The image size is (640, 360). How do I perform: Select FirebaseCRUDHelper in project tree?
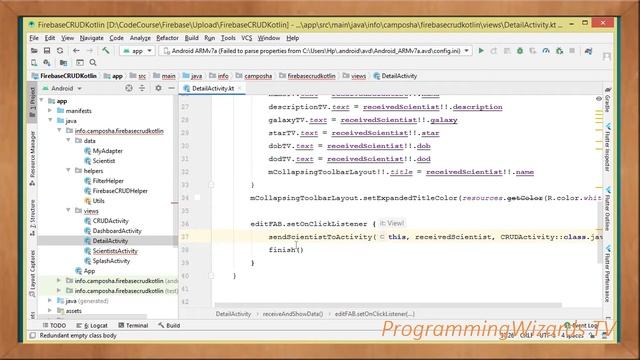(x=120, y=191)
